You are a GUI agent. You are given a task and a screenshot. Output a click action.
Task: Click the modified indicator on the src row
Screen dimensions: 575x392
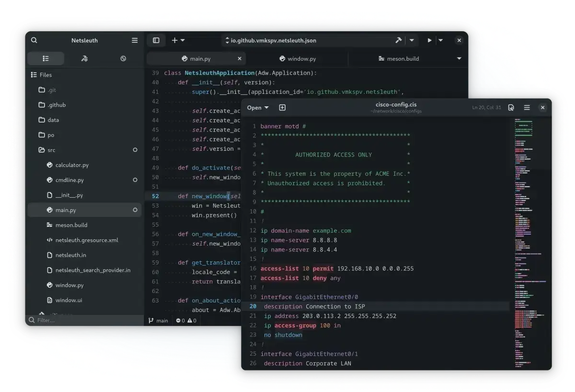135,150
